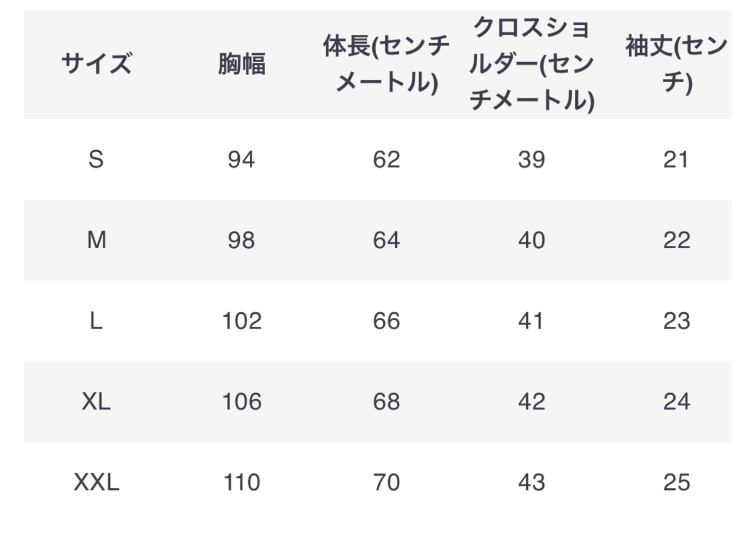Select the XXL size row label
This screenshot has width=756, height=536.
pos(96,483)
